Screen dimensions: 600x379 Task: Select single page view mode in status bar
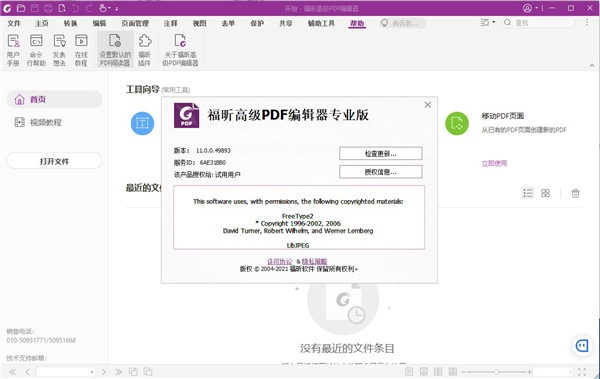(x=409, y=371)
